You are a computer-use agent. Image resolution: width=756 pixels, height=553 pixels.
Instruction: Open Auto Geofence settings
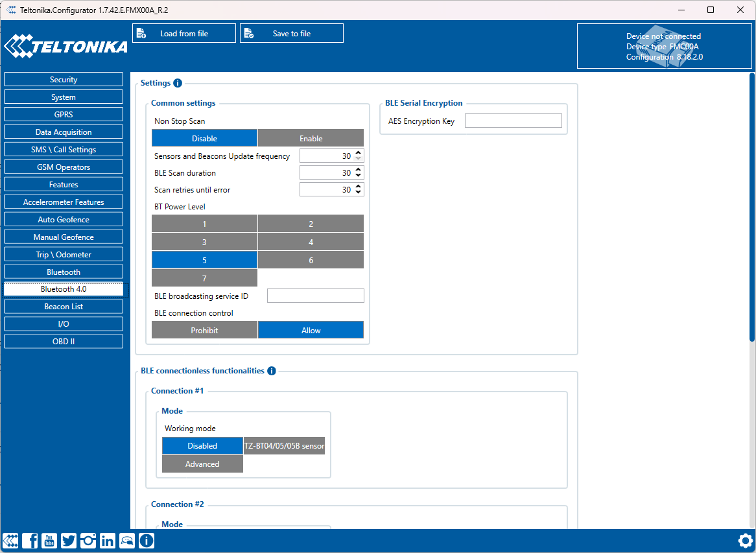coord(64,219)
